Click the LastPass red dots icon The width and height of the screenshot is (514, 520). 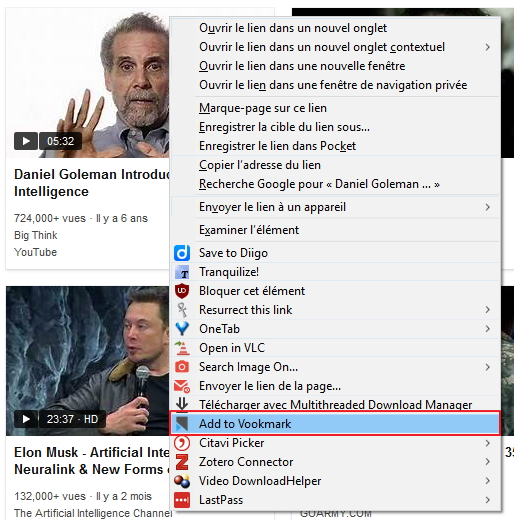182,500
